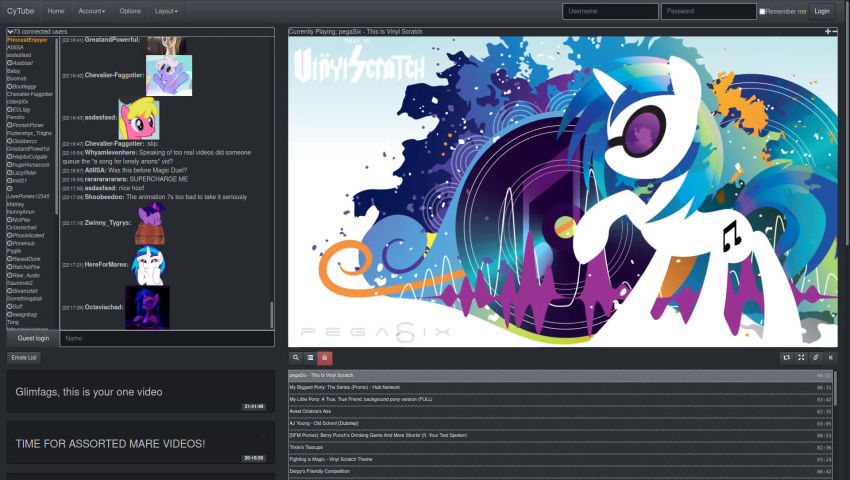850x480 pixels.
Task: Select playlist item 'My Biggest Pony: The Series (Promo)'
Action: coord(561,387)
